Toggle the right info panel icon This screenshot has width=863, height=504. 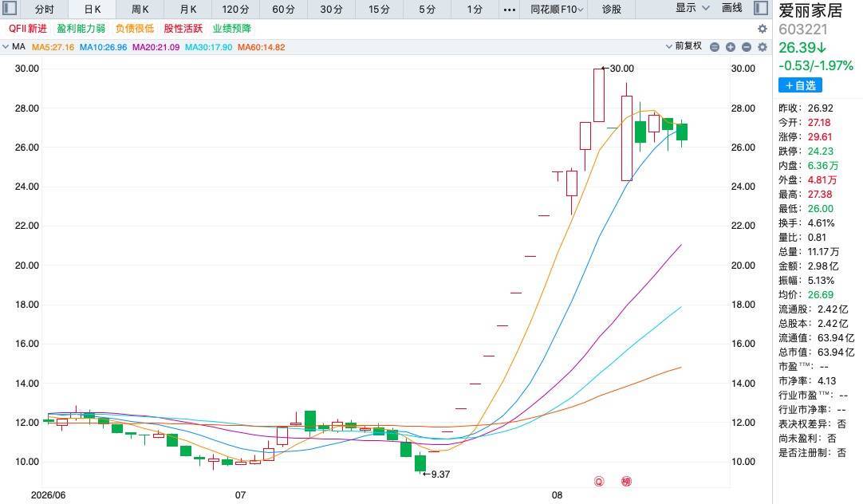(x=761, y=8)
